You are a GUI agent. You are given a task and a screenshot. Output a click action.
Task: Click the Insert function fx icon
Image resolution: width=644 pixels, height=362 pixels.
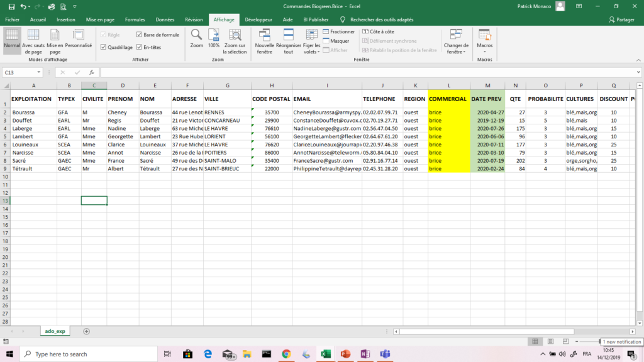pyautogui.click(x=92, y=73)
